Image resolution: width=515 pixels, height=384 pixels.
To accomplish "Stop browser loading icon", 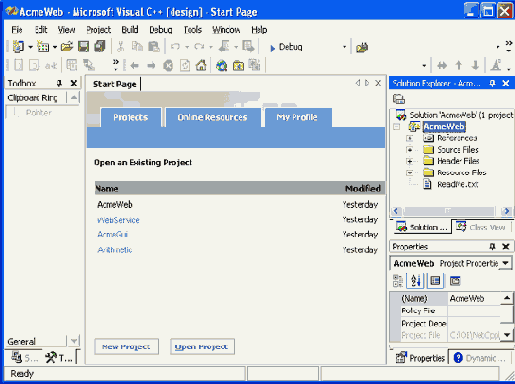I will coord(168,65).
